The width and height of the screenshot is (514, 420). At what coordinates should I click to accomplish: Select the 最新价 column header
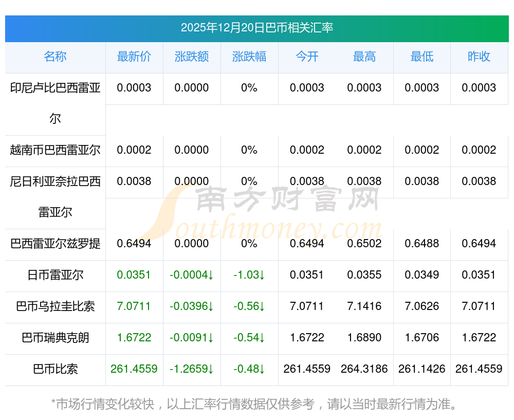pyautogui.click(x=134, y=57)
